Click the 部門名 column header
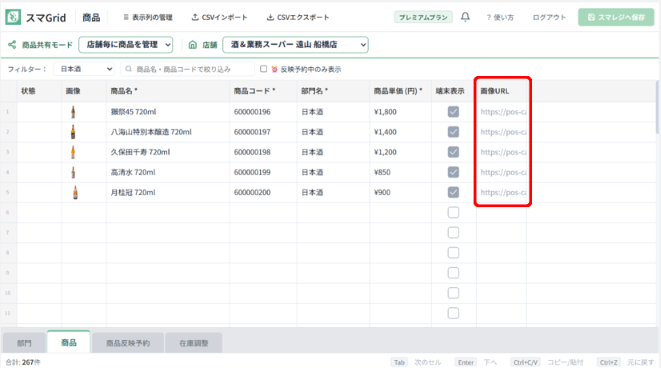This screenshot has width=661, height=368. point(333,91)
